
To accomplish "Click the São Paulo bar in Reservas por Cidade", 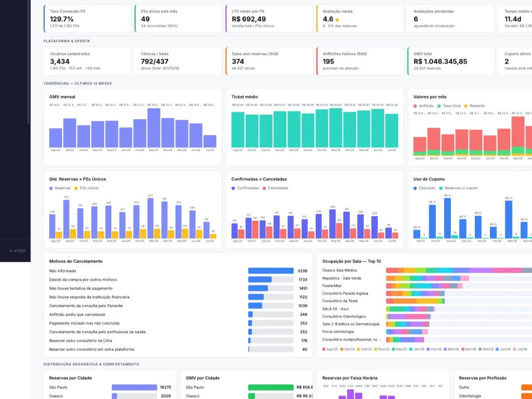I will click(x=134, y=387).
